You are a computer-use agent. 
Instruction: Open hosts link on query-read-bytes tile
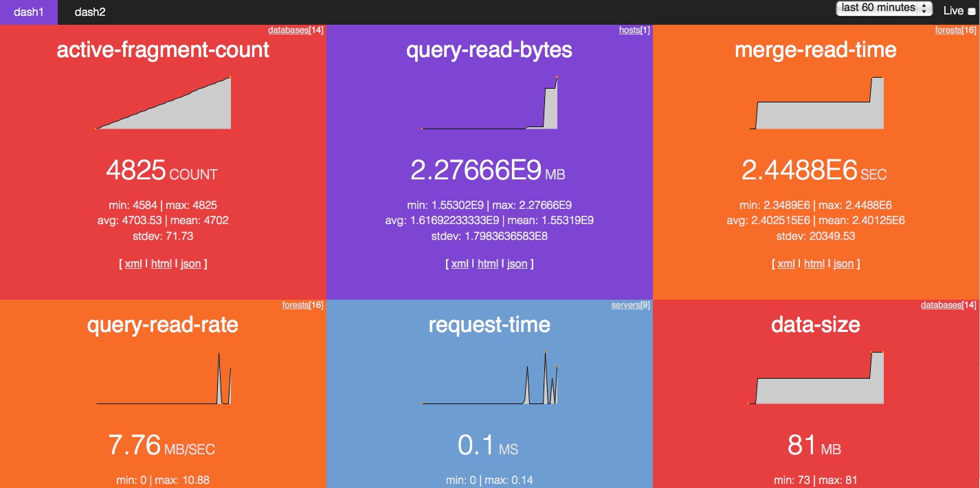coord(629,30)
